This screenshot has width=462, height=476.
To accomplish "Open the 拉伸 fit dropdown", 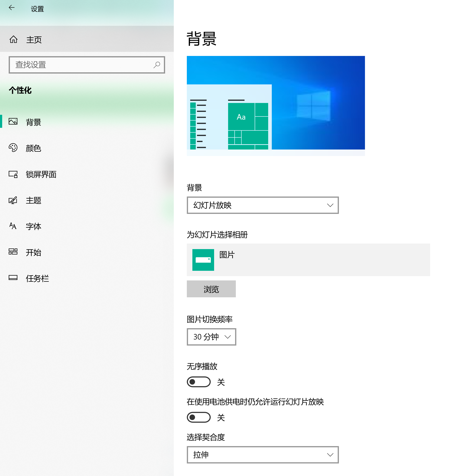I will (263, 455).
